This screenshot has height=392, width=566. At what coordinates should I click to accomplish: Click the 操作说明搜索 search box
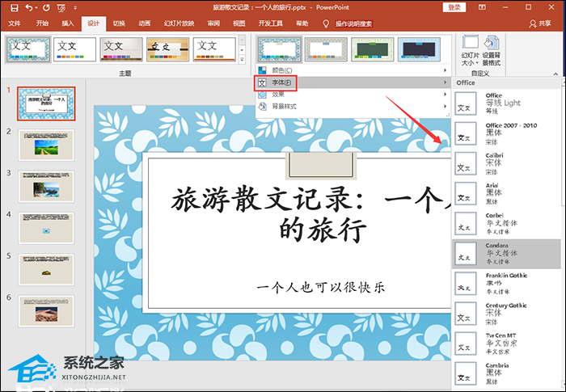tap(354, 23)
